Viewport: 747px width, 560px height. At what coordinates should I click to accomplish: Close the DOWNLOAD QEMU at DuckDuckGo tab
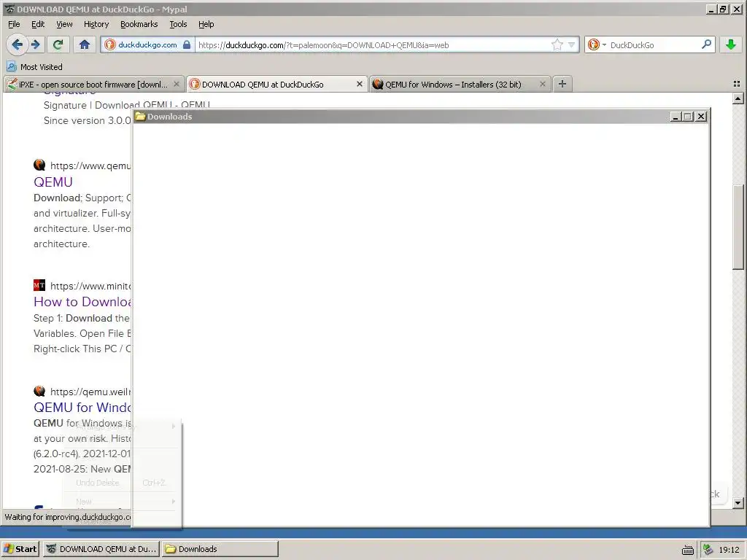(x=360, y=84)
